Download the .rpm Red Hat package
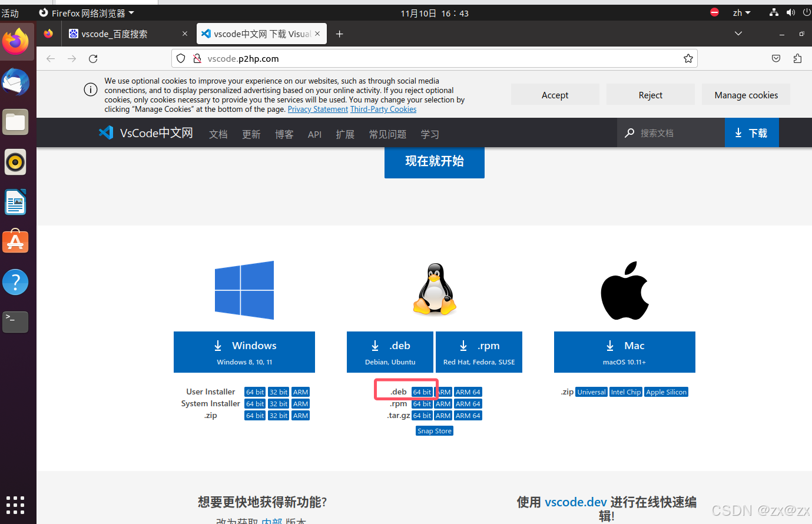This screenshot has width=812, height=524. tap(479, 352)
